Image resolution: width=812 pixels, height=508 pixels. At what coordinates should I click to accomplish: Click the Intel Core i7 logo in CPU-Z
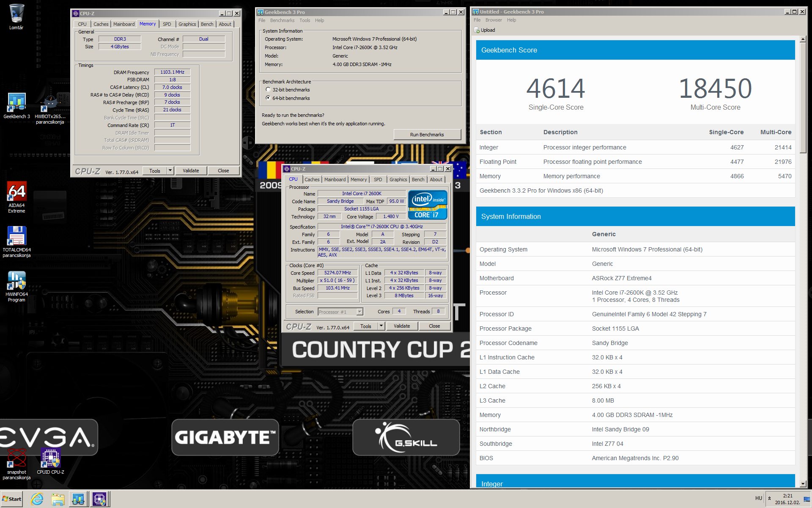[428, 205]
